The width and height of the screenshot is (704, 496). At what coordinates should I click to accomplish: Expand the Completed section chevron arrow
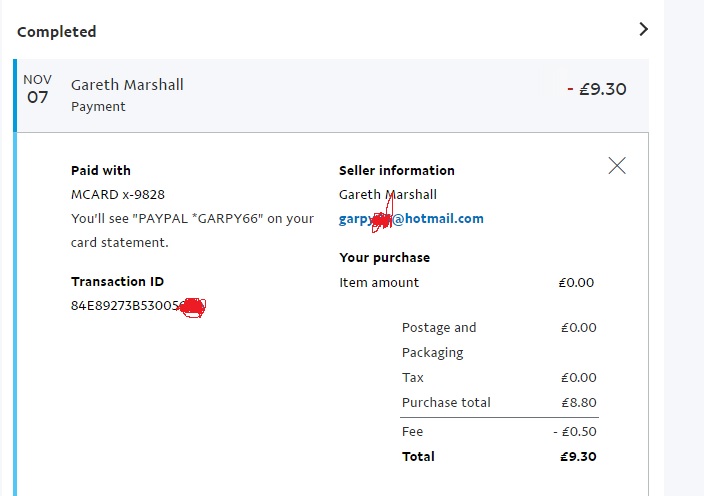tap(643, 30)
